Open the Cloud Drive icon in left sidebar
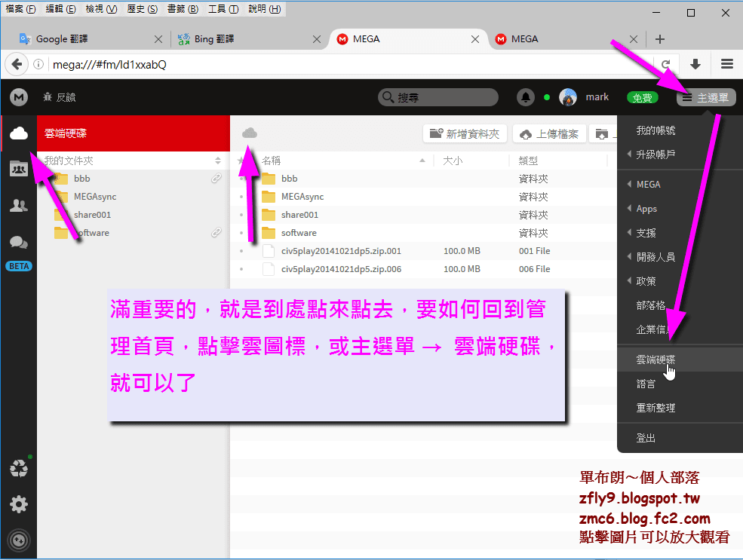Image resolution: width=743 pixels, height=560 pixels. [19, 133]
